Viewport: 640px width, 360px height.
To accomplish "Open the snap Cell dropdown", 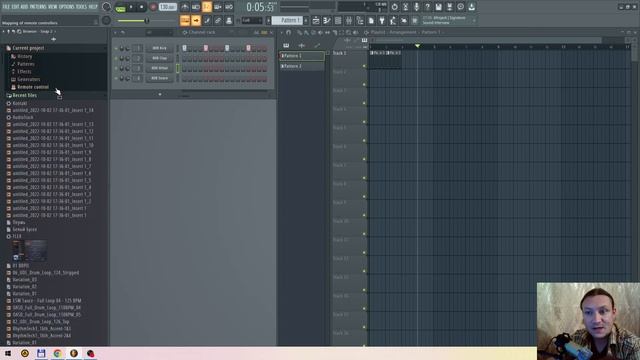I will tap(252, 20).
